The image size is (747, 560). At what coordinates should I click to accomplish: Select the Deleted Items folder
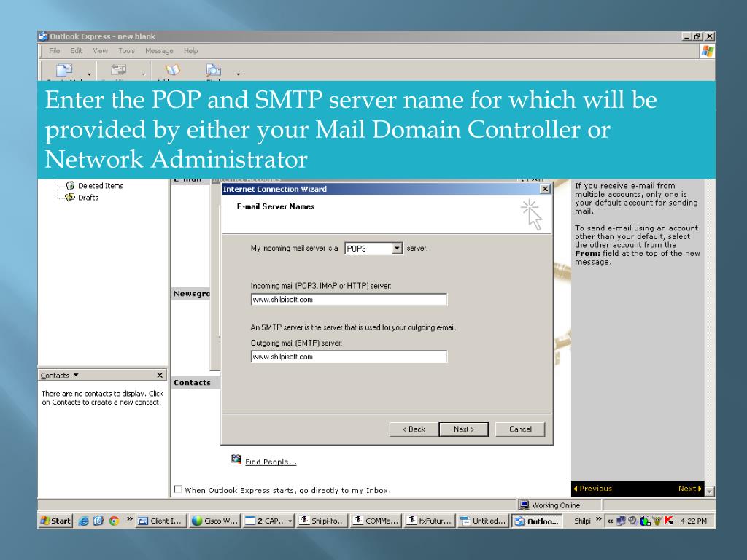(100, 186)
